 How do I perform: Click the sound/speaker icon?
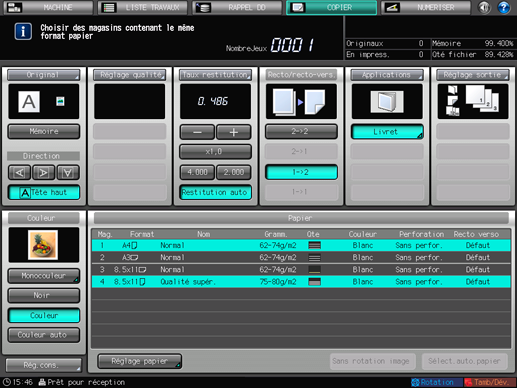tap(484, 7)
